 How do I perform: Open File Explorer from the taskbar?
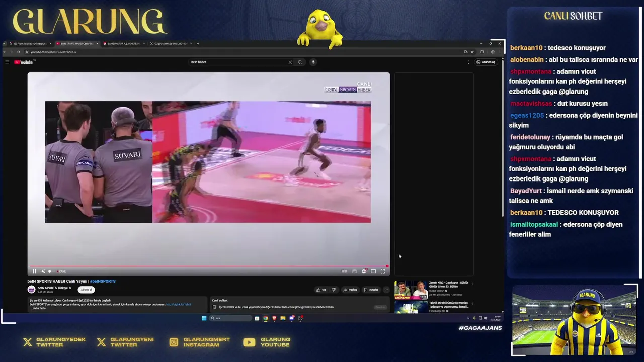283,318
